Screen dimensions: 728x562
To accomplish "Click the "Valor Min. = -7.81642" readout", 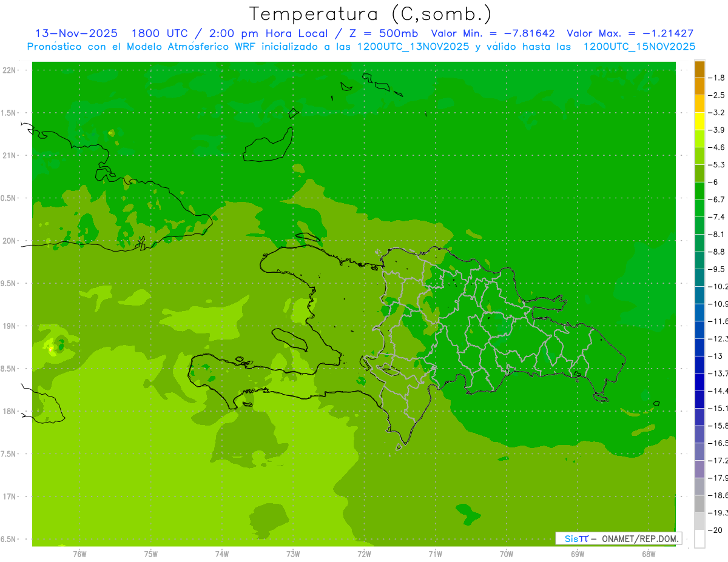I will [493, 34].
